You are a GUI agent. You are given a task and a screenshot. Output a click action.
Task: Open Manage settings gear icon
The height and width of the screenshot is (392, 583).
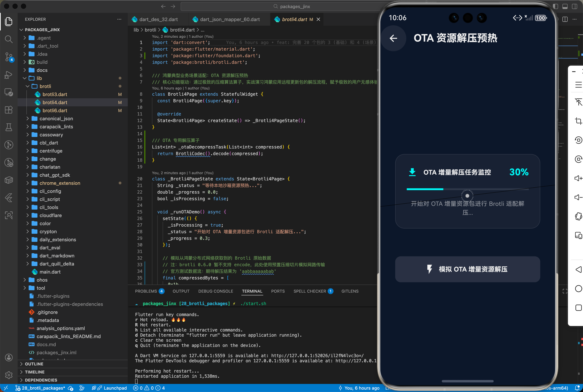point(9,375)
